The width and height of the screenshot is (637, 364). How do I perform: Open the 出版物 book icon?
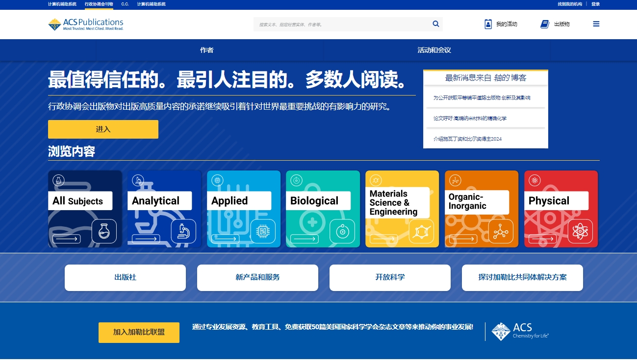click(545, 24)
